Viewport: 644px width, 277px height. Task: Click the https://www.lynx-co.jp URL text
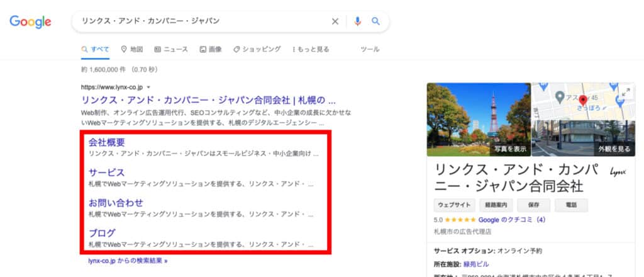click(x=112, y=87)
